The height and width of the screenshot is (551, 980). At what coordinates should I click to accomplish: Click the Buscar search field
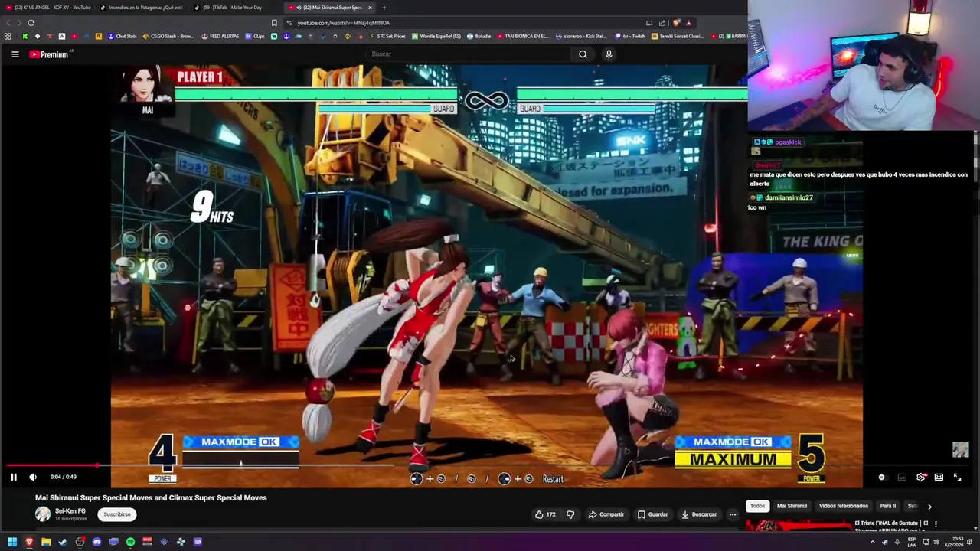(468, 54)
